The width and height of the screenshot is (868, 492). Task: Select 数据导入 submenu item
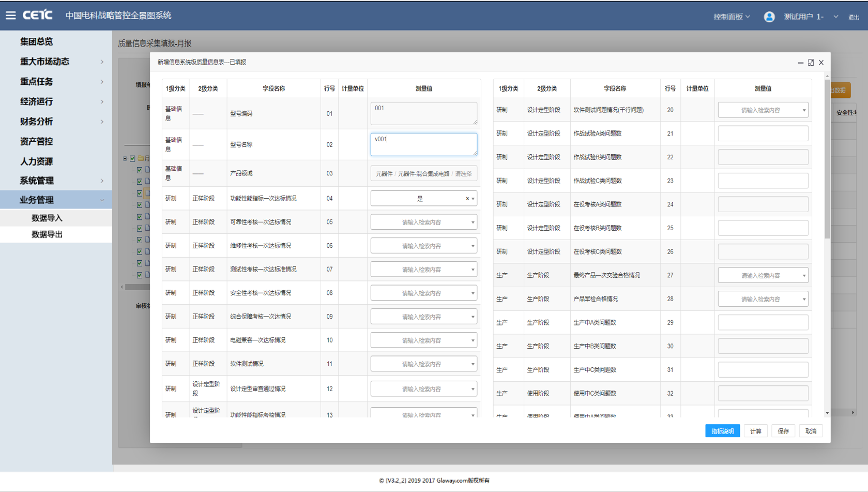click(56, 218)
